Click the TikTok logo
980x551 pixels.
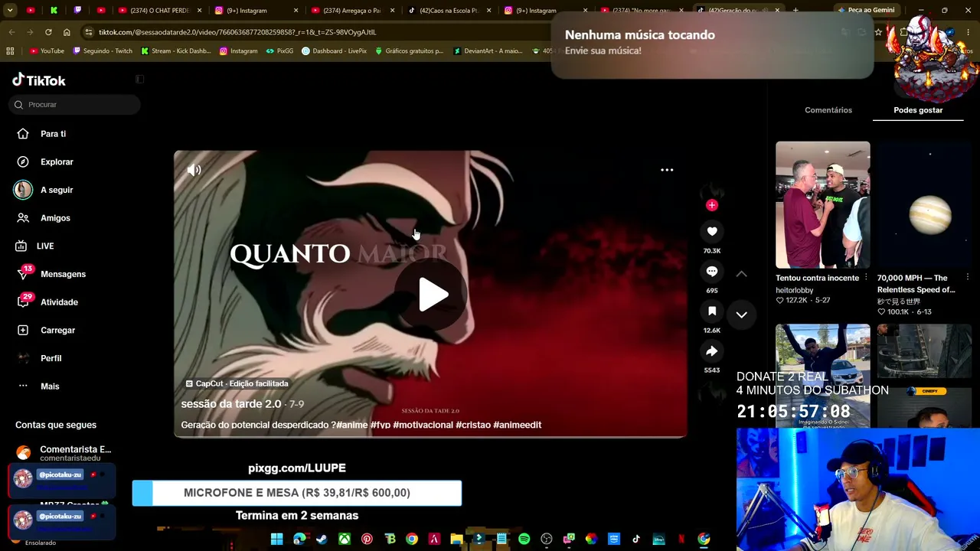point(39,80)
